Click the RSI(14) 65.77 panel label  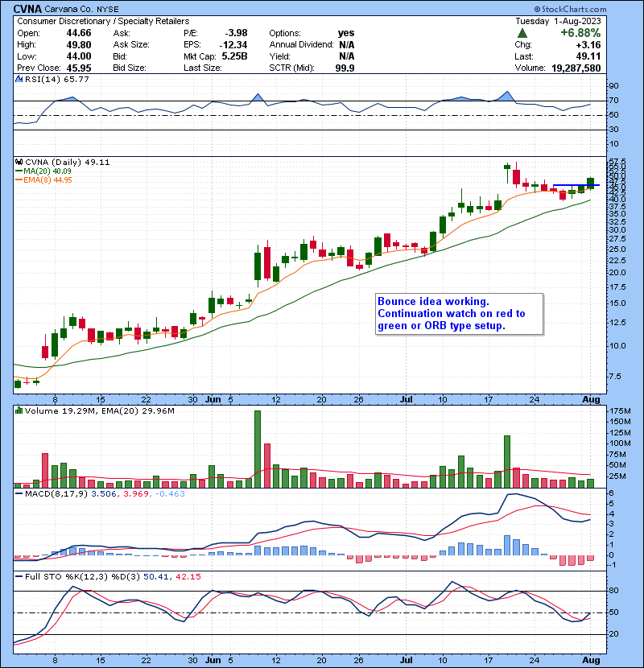57,79
